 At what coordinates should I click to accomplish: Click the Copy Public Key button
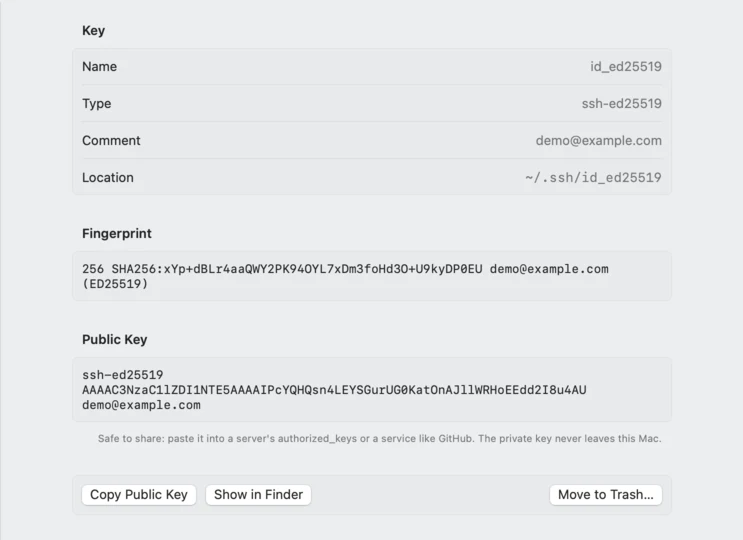tap(139, 495)
